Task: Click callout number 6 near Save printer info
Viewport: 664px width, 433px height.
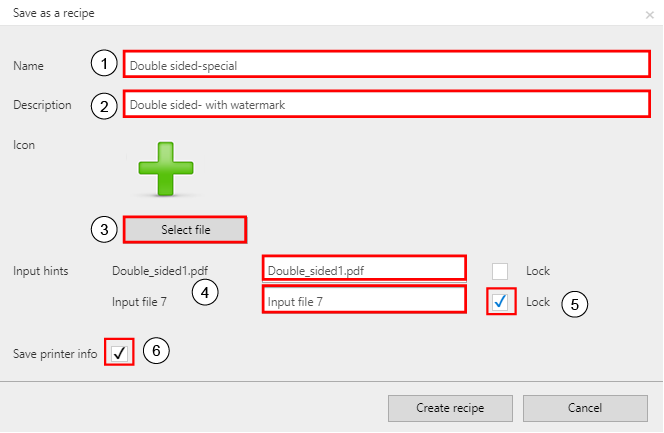Action: (x=157, y=351)
